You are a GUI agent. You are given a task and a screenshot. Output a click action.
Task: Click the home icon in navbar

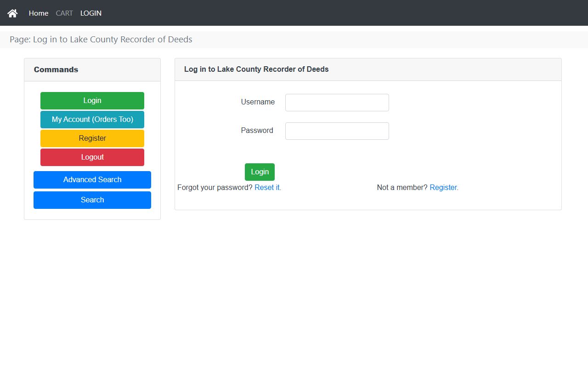click(12, 13)
